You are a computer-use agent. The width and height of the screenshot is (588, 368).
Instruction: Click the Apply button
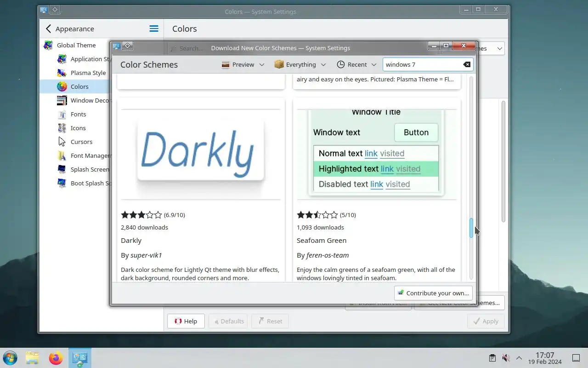point(486,321)
